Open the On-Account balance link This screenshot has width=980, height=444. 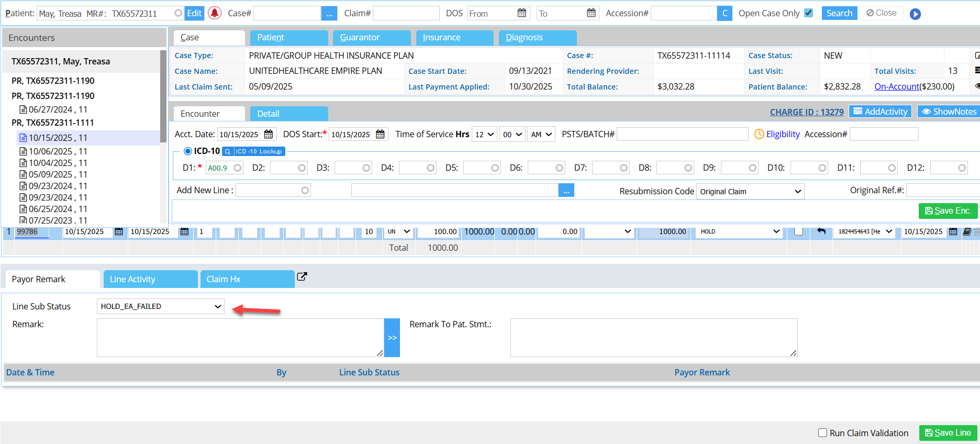click(x=896, y=86)
